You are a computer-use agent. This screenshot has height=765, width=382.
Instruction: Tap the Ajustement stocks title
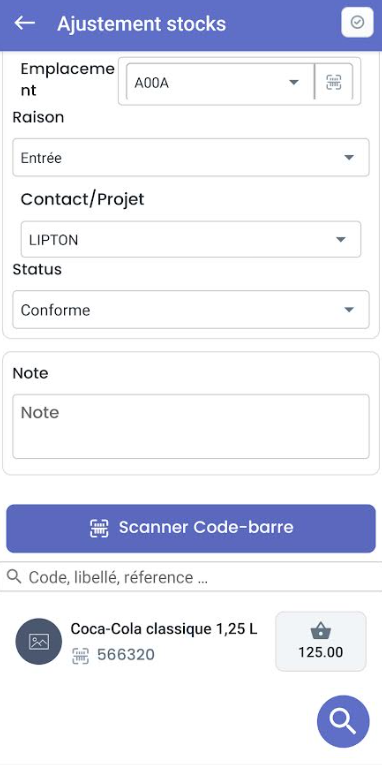tap(141, 23)
